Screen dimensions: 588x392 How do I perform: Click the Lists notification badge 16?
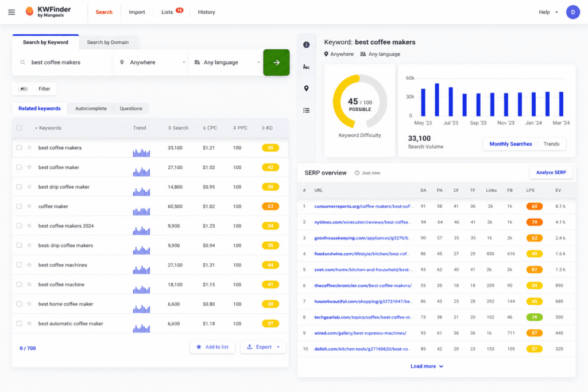180,10
